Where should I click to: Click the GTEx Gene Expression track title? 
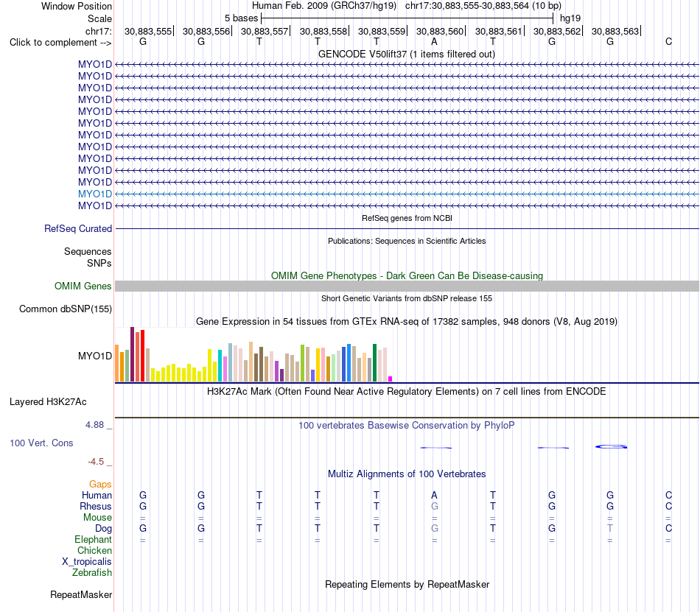pyautogui.click(x=407, y=322)
